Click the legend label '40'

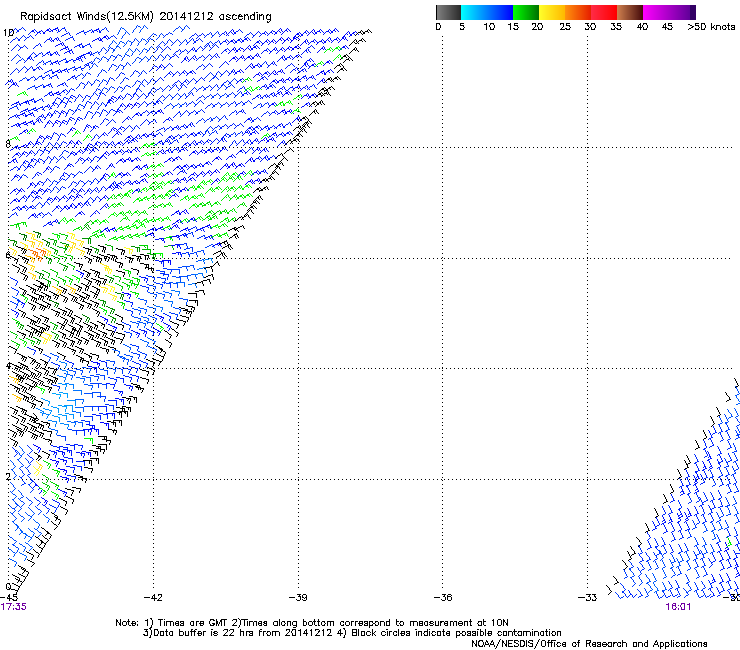tap(642, 27)
